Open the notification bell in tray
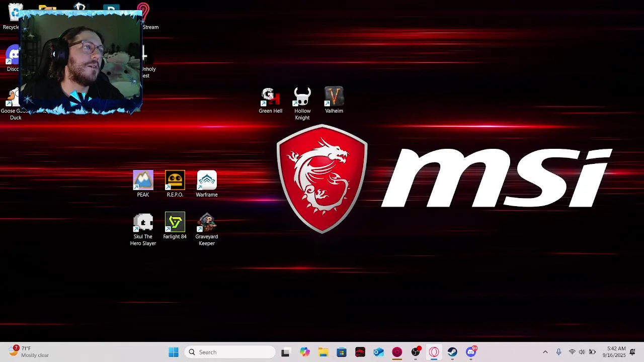 pos(632,352)
